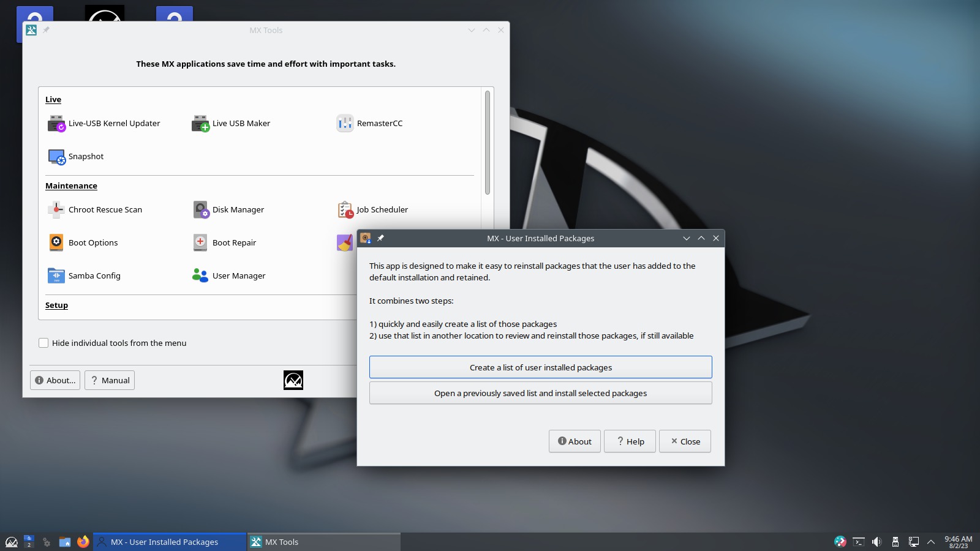980x551 pixels.
Task: Launch Boot Repair
Action: (x=224, y=243)
